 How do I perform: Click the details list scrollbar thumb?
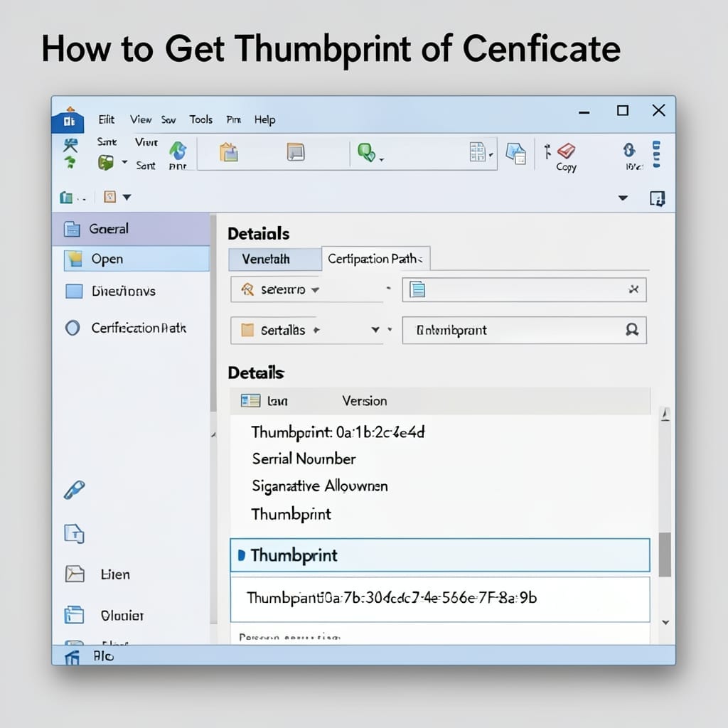pos(665,555)
